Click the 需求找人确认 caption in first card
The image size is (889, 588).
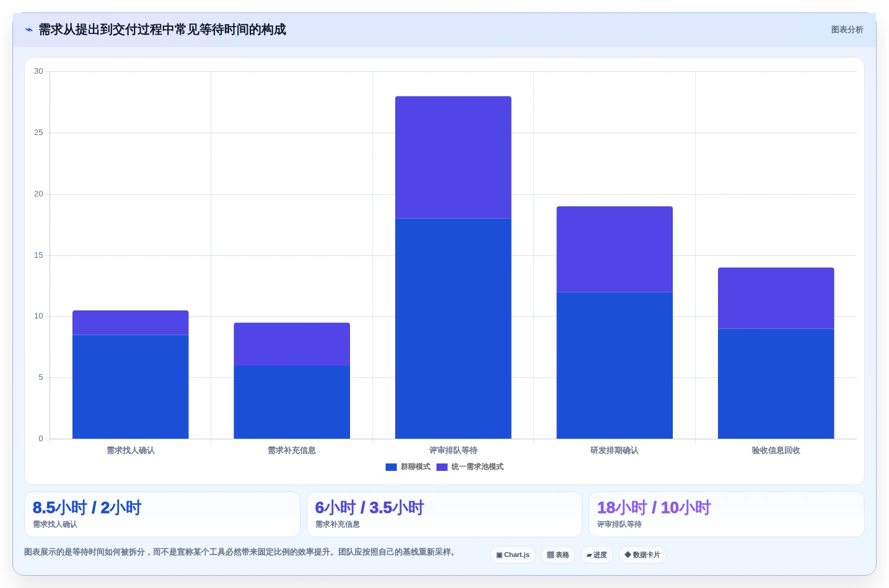tap(55, 524)
